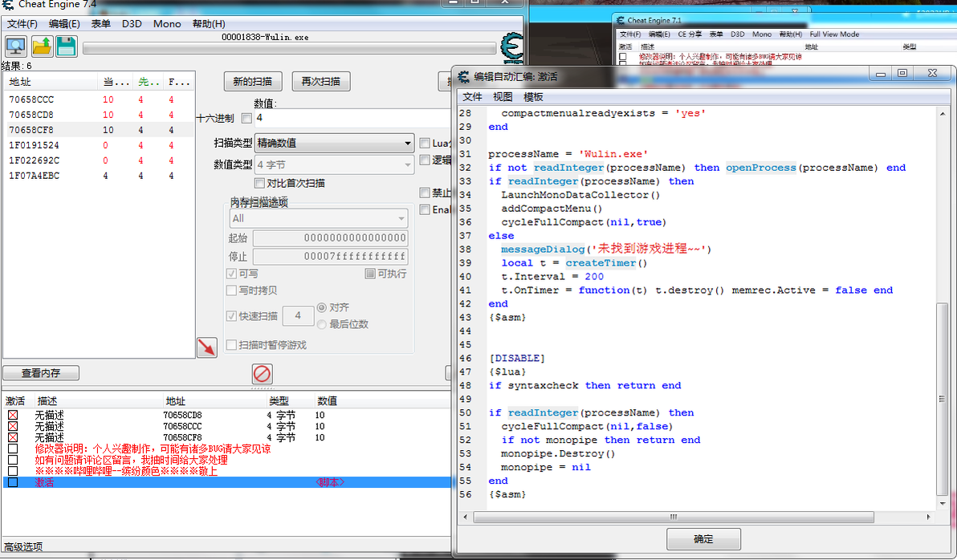Click the 确定 button in script editor

pos(704,539)
